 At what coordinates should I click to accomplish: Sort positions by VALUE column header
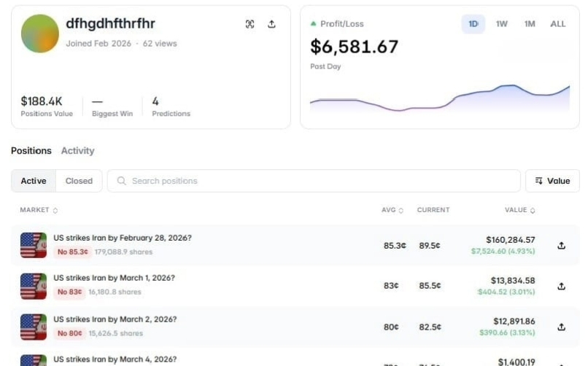tap(519, 210)
